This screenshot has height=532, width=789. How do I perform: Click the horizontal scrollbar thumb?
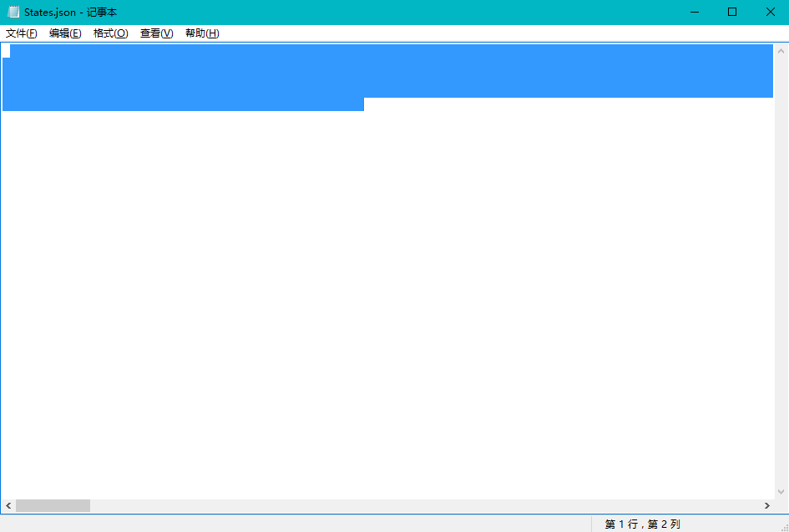[x=53, y=506]
